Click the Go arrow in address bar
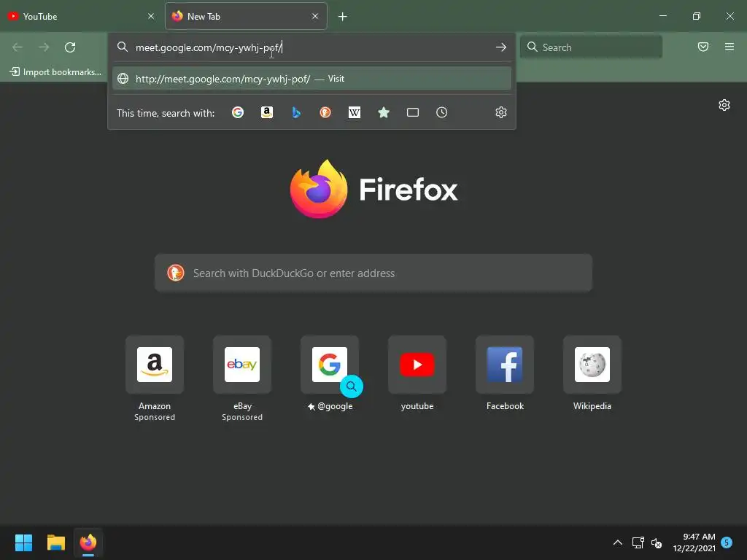Viewport: 747px width, 560px height. click(500, 47)
